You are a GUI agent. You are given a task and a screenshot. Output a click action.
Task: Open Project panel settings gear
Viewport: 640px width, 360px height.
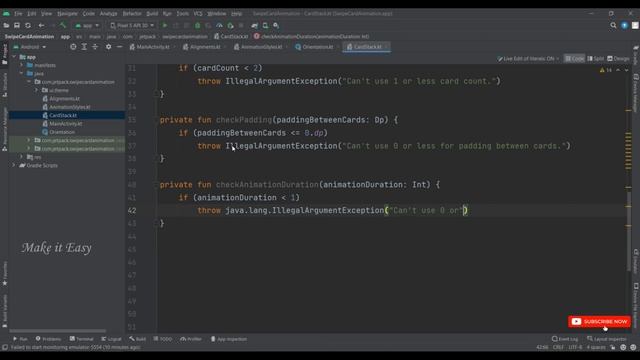(x=108, y=47)
